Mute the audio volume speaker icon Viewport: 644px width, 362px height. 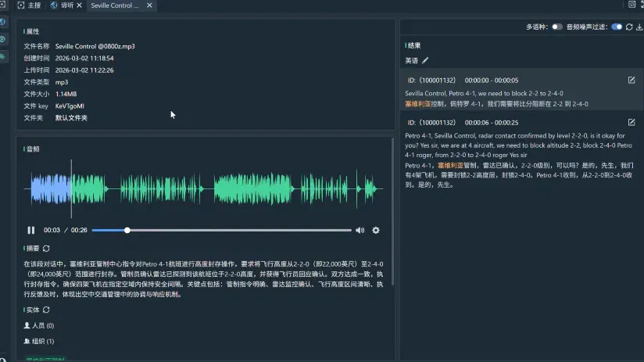[360, 230]
